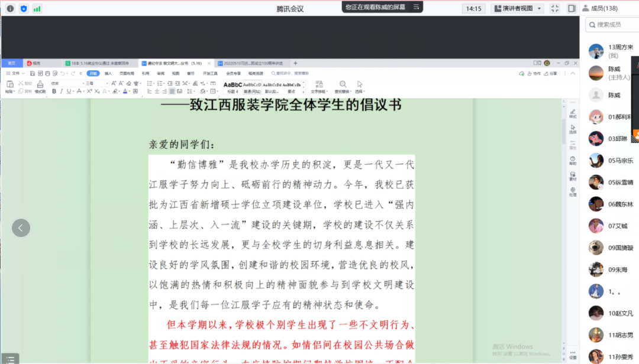Click the Bold formatting icon
The image size is (639, 364).
coord(53,92)
